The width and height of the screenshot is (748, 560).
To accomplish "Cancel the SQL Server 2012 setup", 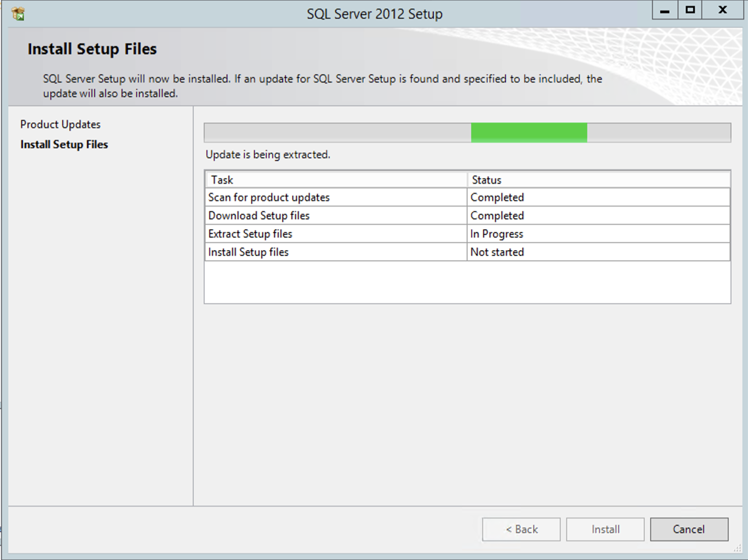I will [x=689, y=529].
